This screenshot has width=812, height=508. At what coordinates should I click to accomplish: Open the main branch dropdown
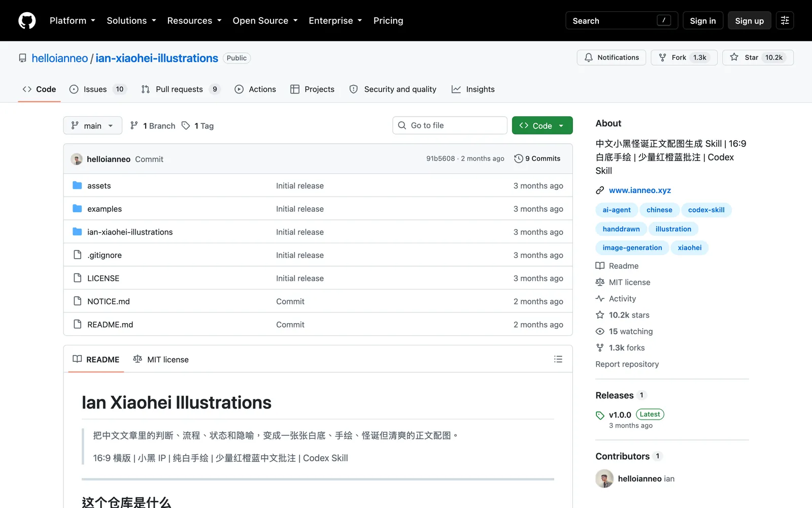[x=92, y=125]
